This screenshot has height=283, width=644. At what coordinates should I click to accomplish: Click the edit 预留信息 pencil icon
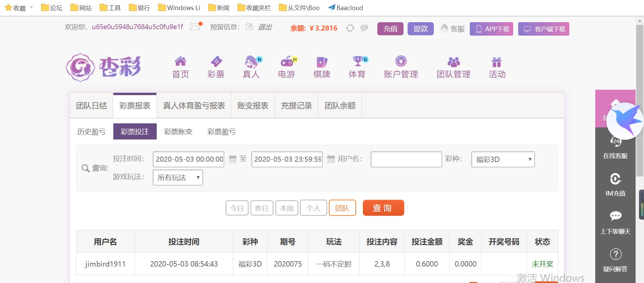click(249, 27)
